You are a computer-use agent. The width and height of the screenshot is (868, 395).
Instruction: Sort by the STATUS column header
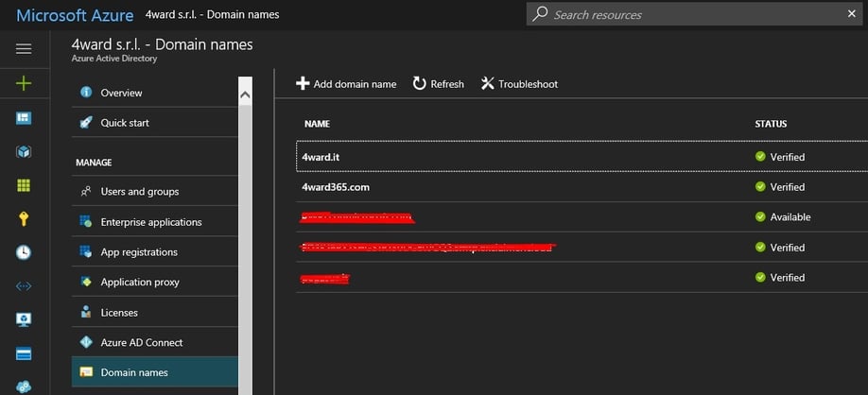coord(771,124)
